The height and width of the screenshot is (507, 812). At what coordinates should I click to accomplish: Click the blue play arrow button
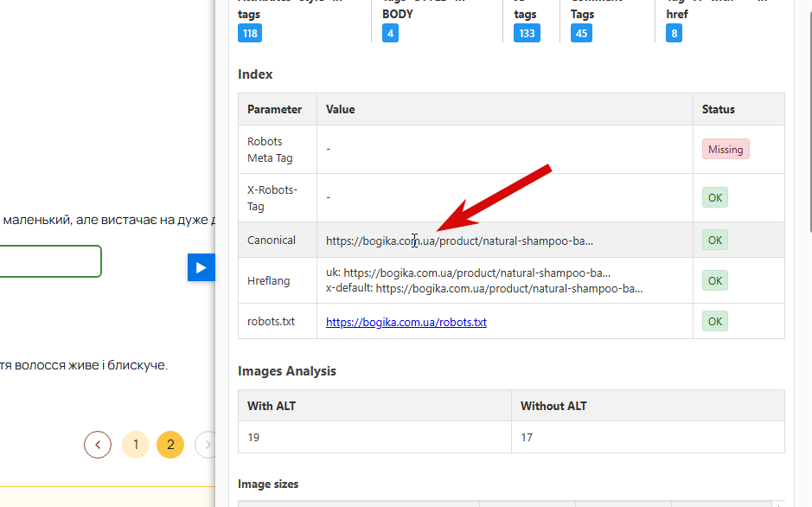pyautogui.click(x=201, y=267)
